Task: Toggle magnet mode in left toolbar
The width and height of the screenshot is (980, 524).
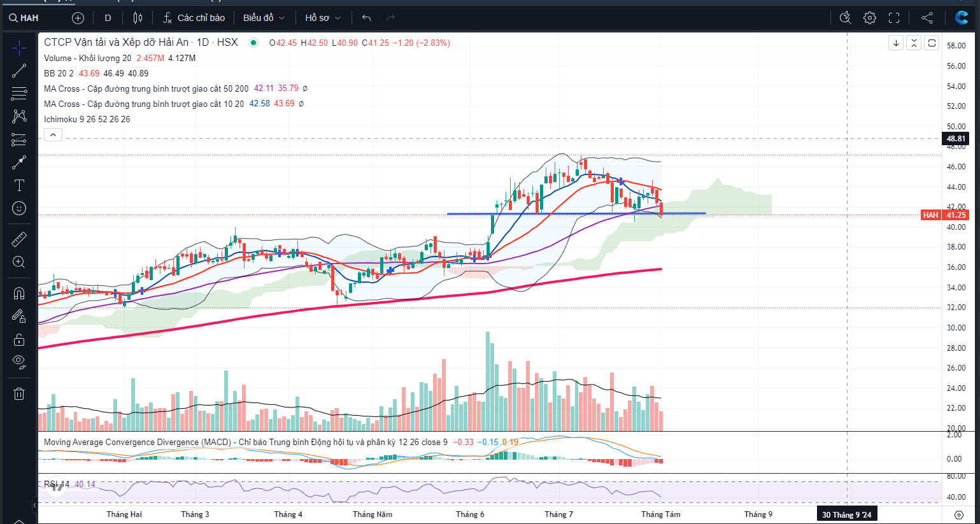Action: coord(19,294)
